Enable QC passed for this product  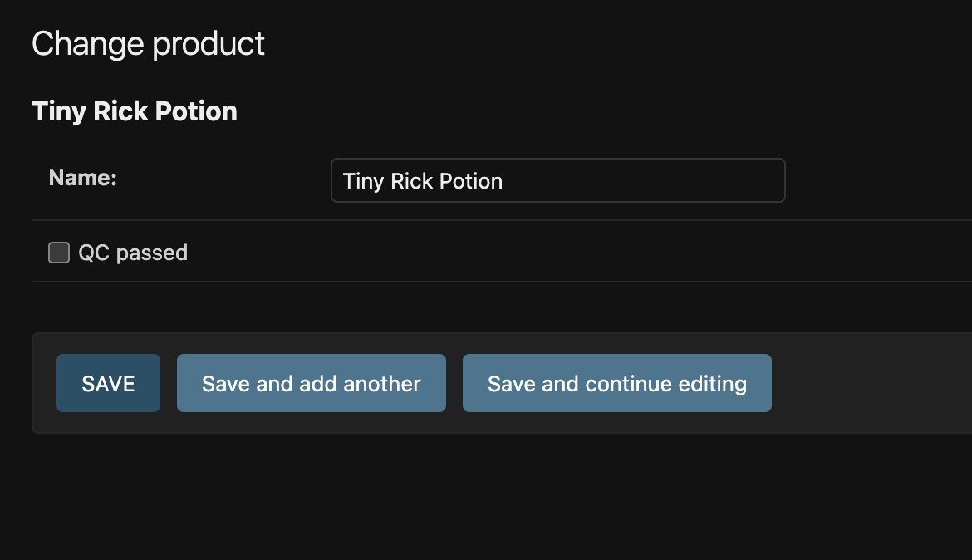coord(59,253)
